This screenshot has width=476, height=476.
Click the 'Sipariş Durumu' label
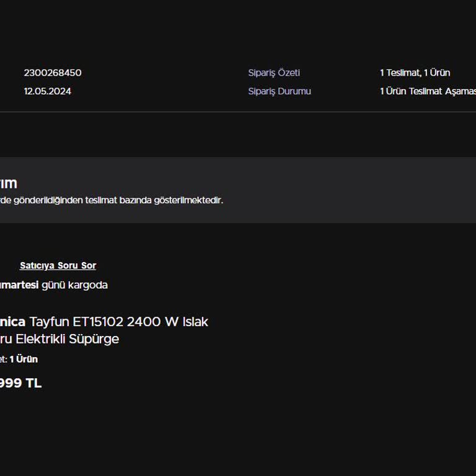tap(280, 92)
